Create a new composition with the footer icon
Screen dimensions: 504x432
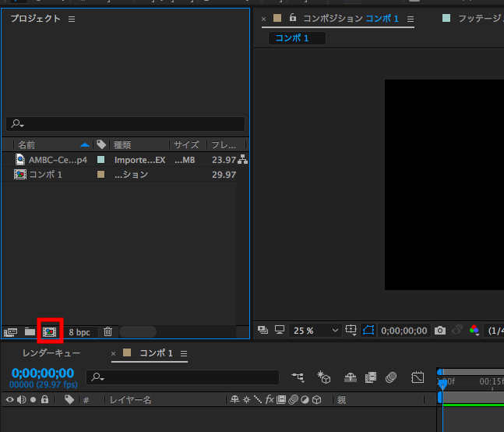coord(50,331)
